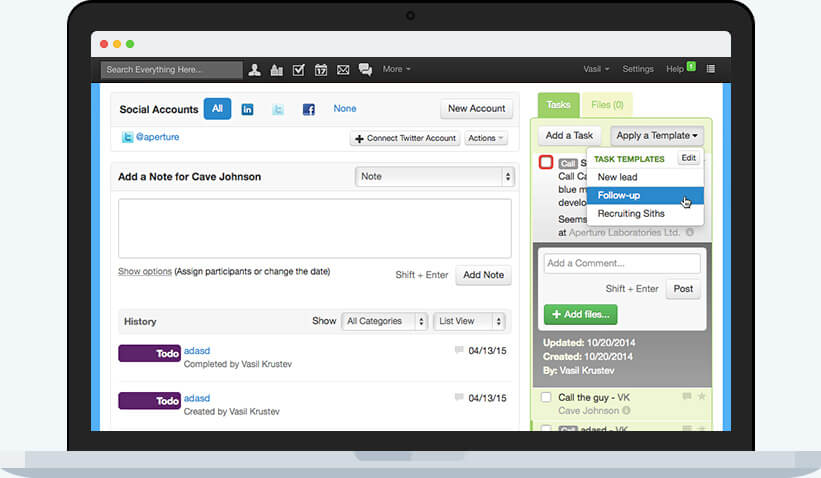This screenshot has width=821, height=478.
Task: Open the Calendar icon in top toolbar
Action: tap(321, 70)
